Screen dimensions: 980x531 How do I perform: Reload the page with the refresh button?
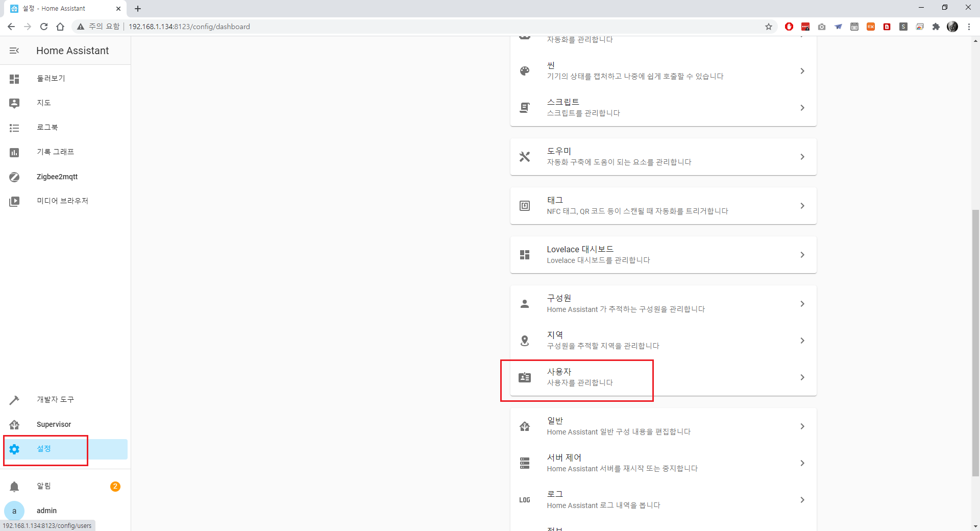44,27
